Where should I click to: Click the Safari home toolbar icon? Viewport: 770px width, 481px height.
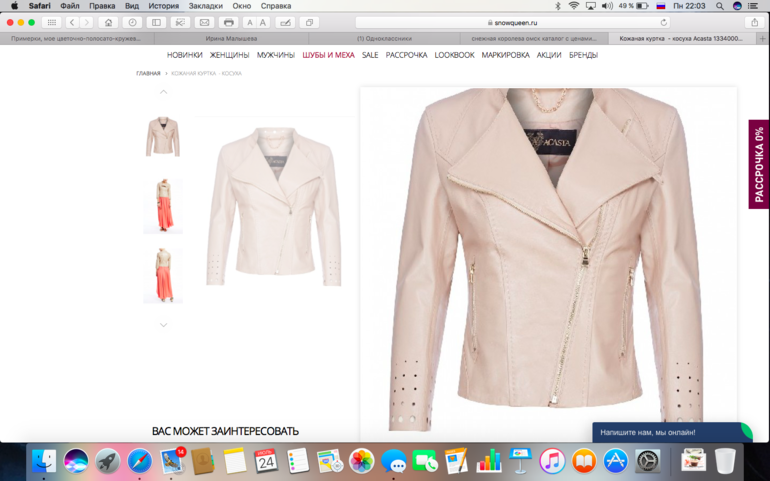point(108,22)
